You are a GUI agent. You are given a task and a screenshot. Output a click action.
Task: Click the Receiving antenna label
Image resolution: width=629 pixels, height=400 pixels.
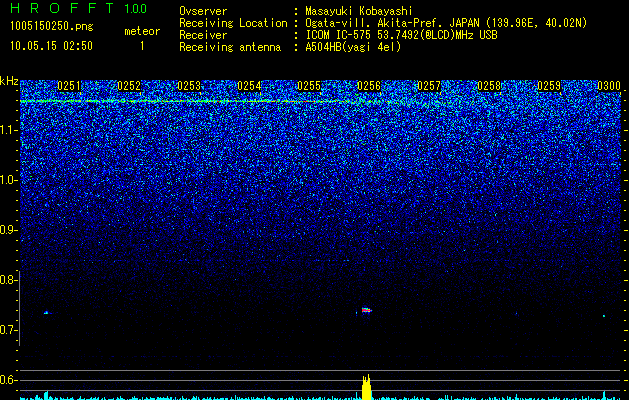click(230, 47)
